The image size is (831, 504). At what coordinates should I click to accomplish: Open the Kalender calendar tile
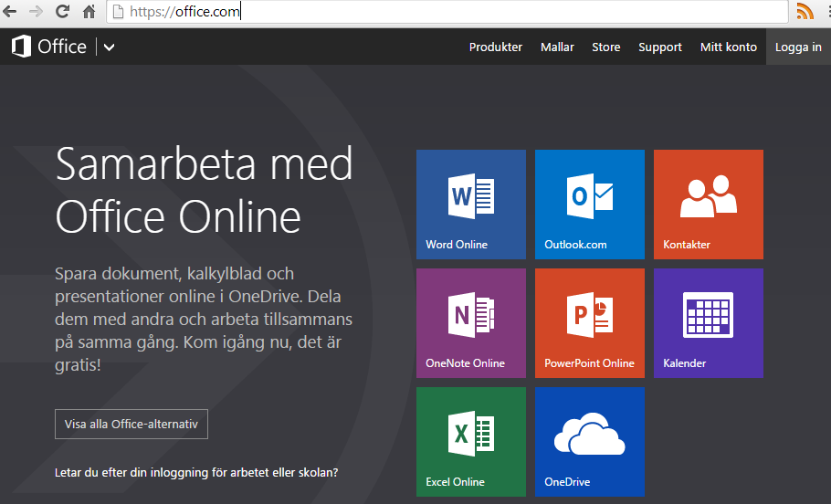pos(709,323)
